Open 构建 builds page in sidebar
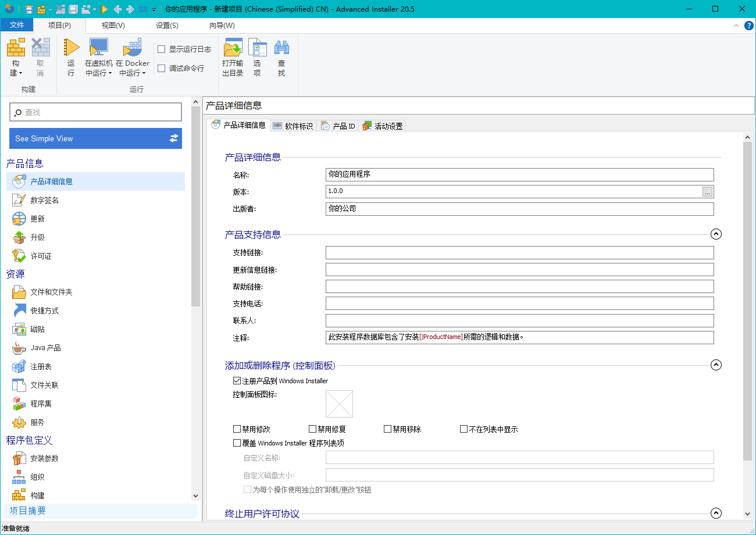Image resolution: width=756 pixels, height=535 pixels. pyautogui.click(x=95, y=495)
